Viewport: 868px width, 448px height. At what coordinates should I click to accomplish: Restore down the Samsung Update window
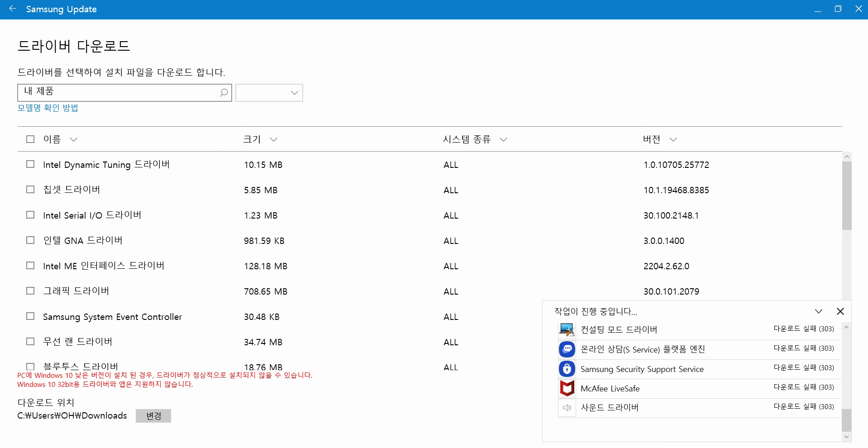pos(838,9)
